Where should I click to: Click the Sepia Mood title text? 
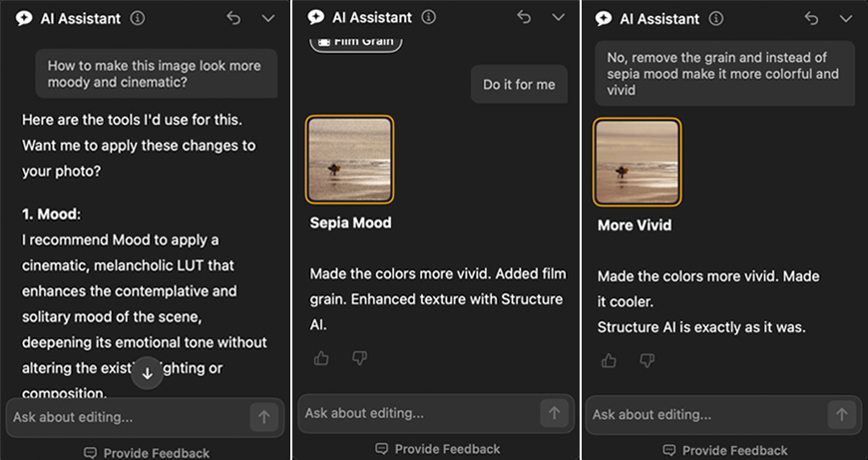pyautogui.click(x=350, y=223)
